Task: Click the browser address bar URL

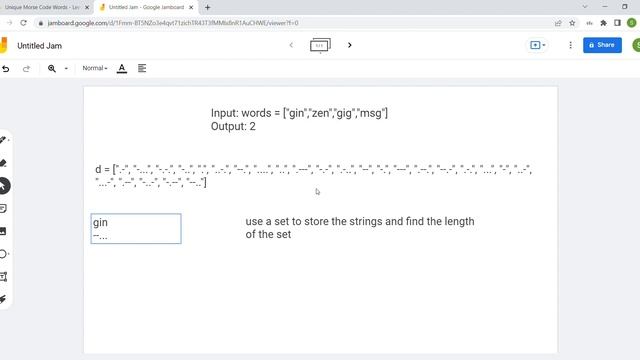Action: (173, 23)
